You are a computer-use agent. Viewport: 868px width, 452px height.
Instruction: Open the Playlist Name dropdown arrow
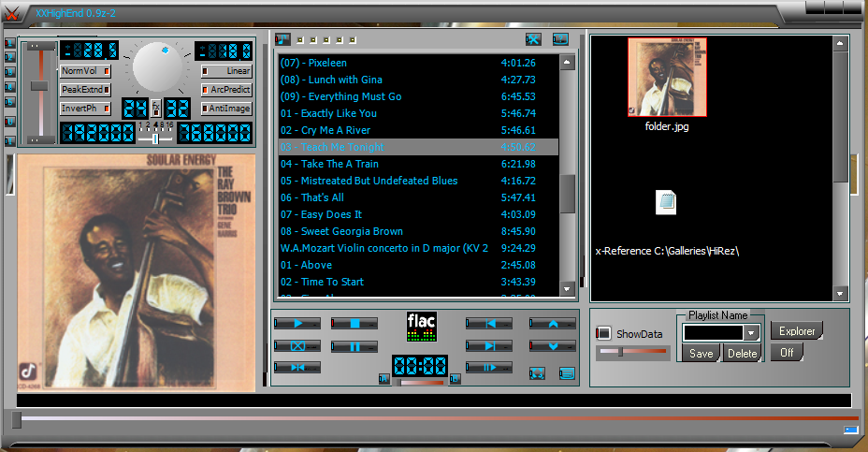click(x=751, y=333)
